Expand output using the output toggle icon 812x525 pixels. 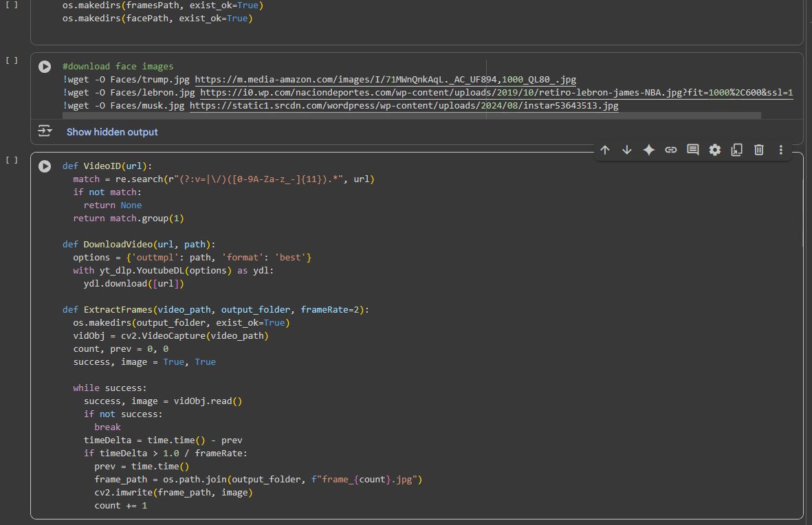45,131
